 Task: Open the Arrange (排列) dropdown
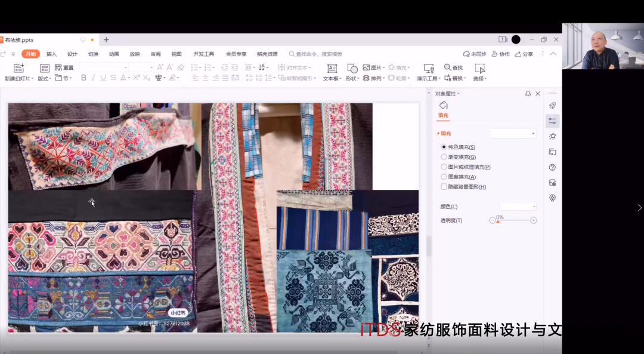(x=374, y=78)
